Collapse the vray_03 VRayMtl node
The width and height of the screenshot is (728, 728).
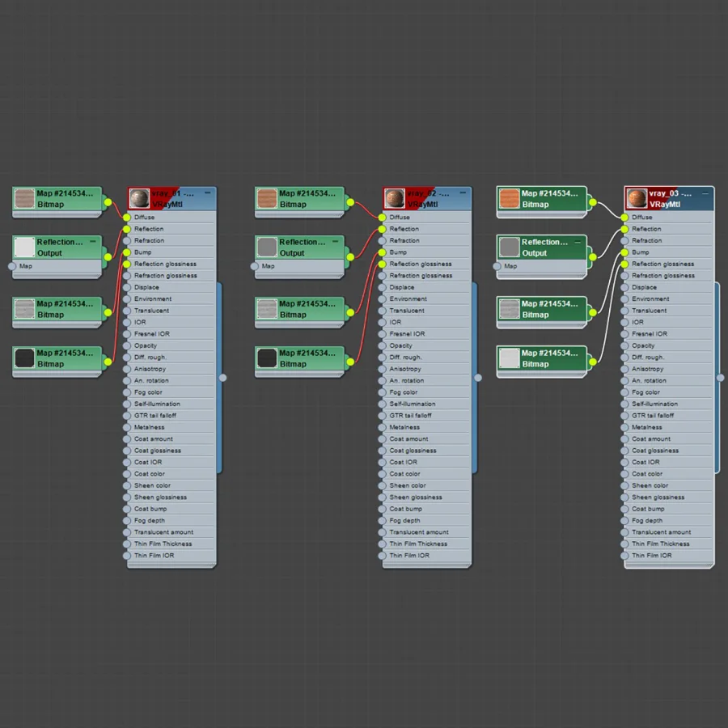705,193
